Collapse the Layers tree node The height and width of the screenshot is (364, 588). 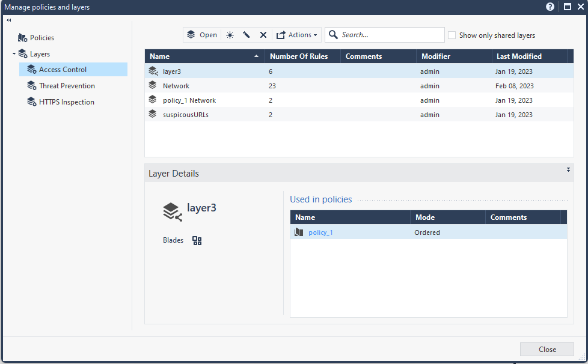pyautogui.click(x=14, y=54)
